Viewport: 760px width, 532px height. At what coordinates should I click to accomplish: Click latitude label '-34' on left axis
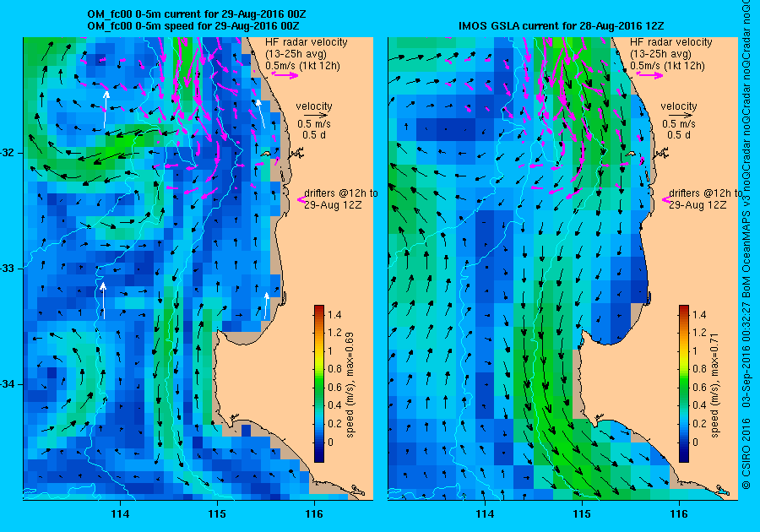click(9, 384)
